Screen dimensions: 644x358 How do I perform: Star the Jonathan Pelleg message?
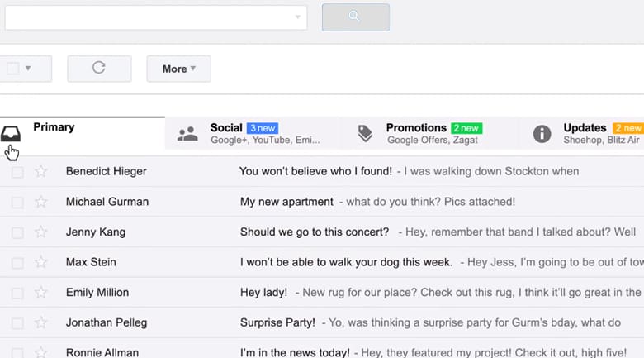(40, 322)
